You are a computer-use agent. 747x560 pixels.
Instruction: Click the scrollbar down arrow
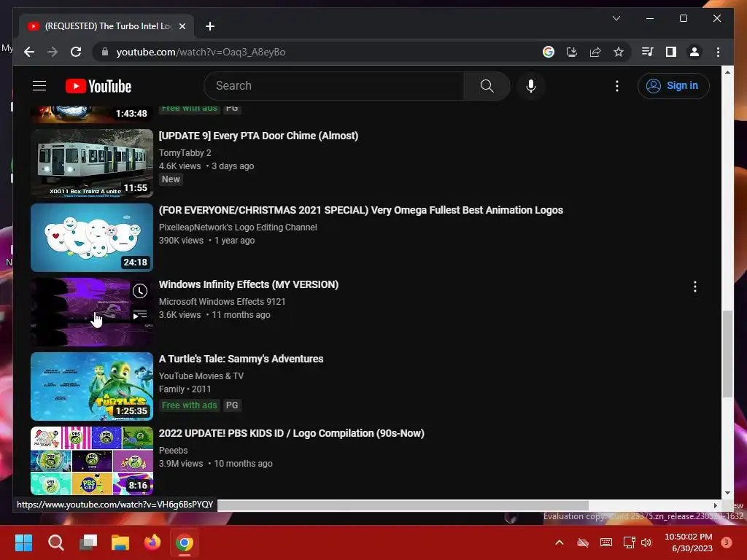(727, 493)
